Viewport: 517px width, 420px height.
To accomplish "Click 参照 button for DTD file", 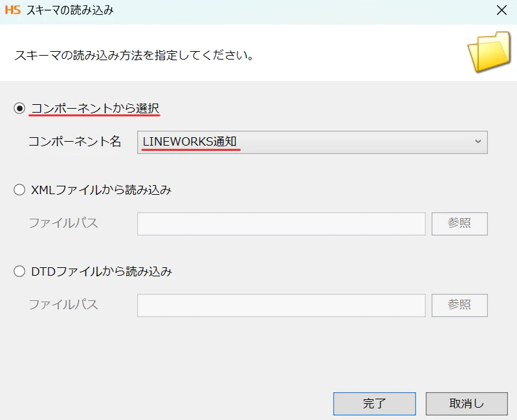I will click(459, 305).
